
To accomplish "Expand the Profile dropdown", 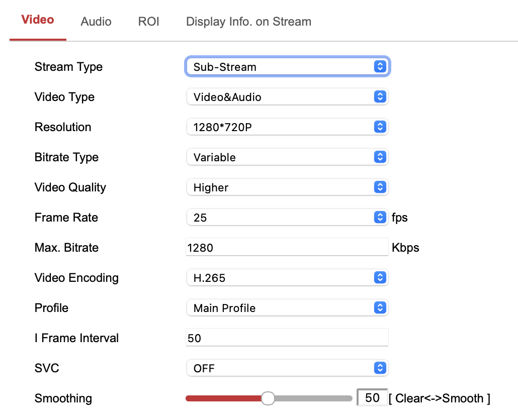I will pyautogui.click(x=287, y=308).
